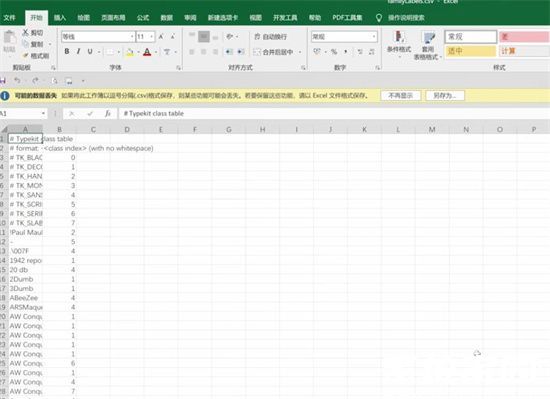Expand underline style dropdown arrow

pyautogui.click(x=99, y=52)
